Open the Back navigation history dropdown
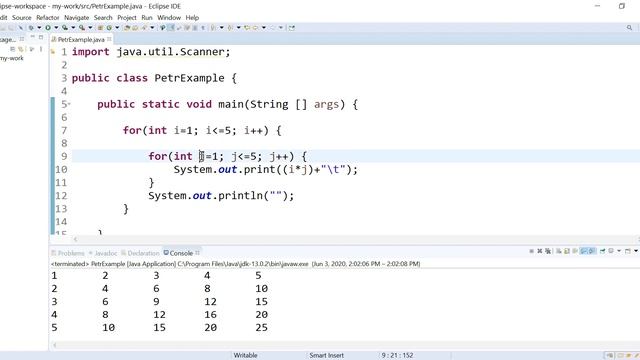640x360 pixels. (264, 28)
